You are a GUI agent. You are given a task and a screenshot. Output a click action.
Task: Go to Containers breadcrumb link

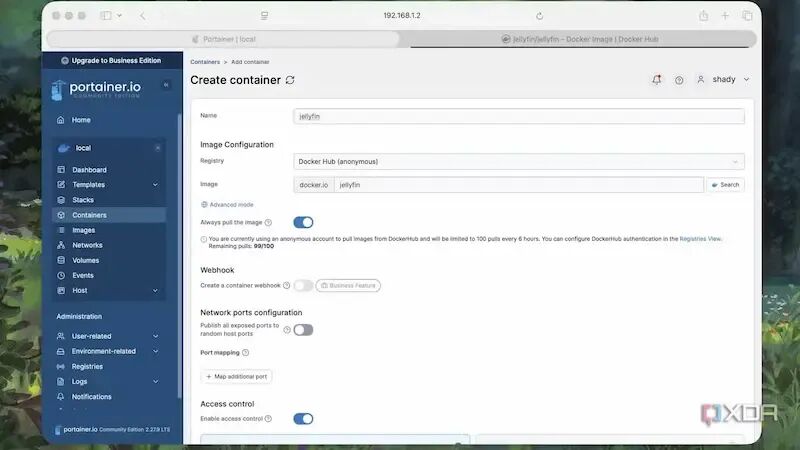(205, 62)
